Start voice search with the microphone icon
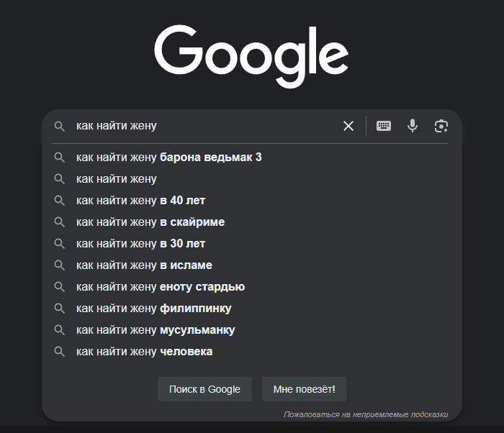Image resolution: width=504 pixels, height=433 pixels. 413,126
